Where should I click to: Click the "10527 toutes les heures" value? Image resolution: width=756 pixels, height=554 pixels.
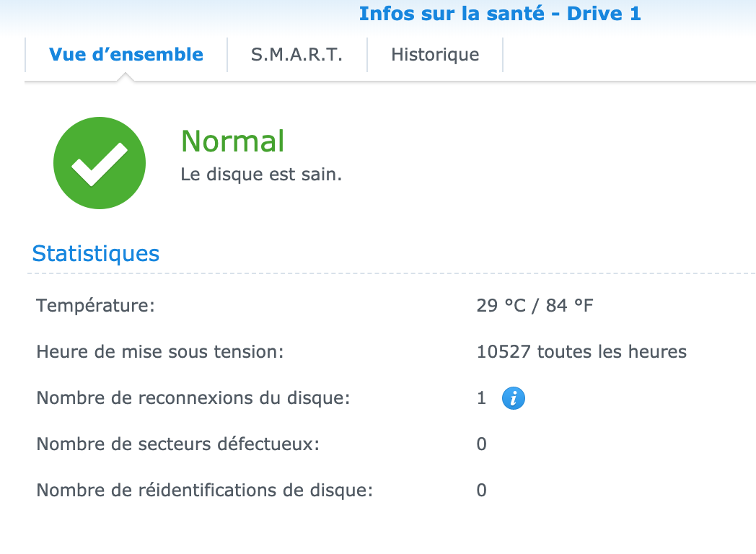coord(581,352)
